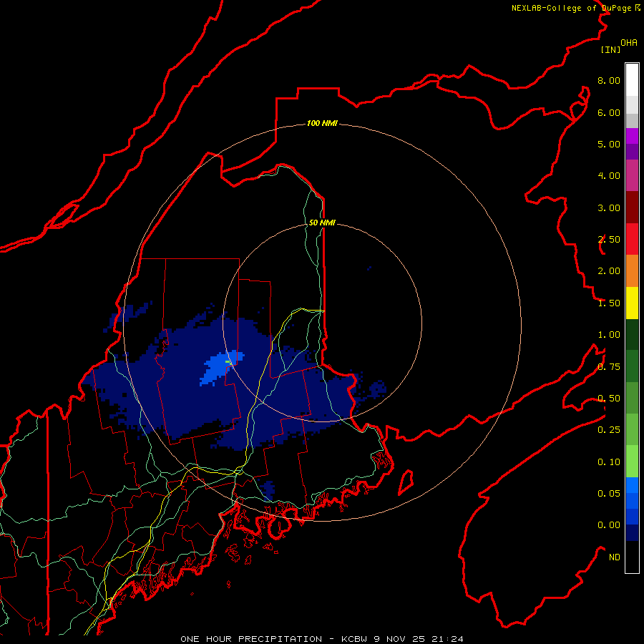Viewport: 644px width, 644px height.
Task: Click the 2.50 legend value
Action: [x=609, y=240]
